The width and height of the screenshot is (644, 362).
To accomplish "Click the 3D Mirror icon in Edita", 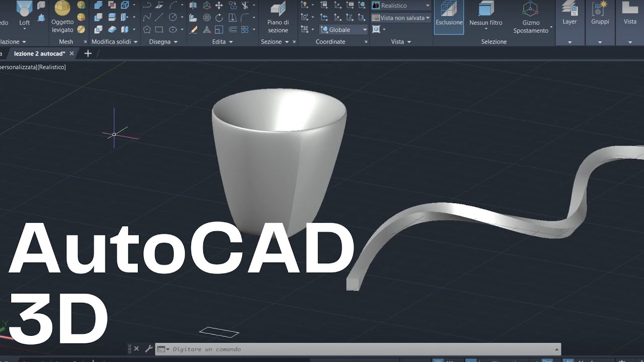I will click(x=193, y=5).
